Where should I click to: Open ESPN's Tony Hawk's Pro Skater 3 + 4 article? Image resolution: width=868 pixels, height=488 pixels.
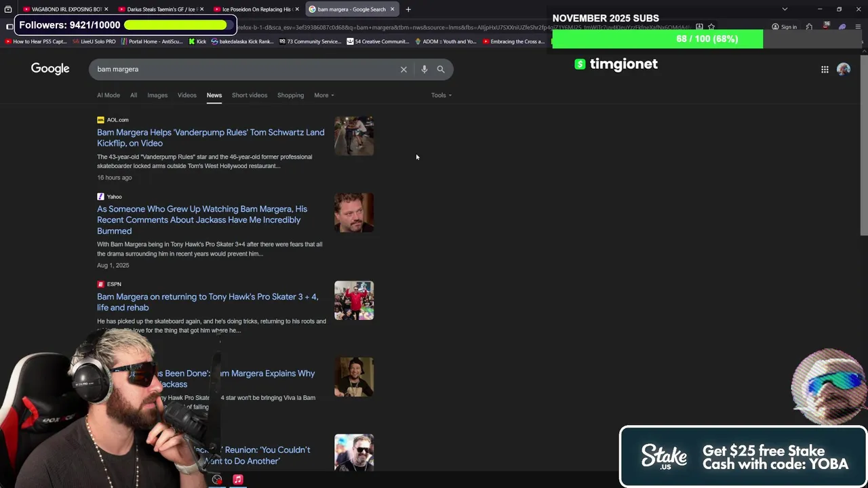coord(208,302)
